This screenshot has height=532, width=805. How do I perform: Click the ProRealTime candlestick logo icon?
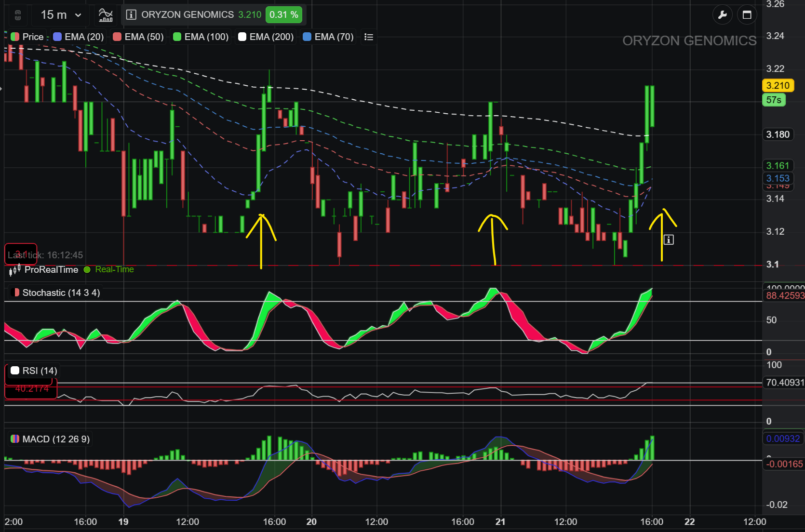[14, 270]
